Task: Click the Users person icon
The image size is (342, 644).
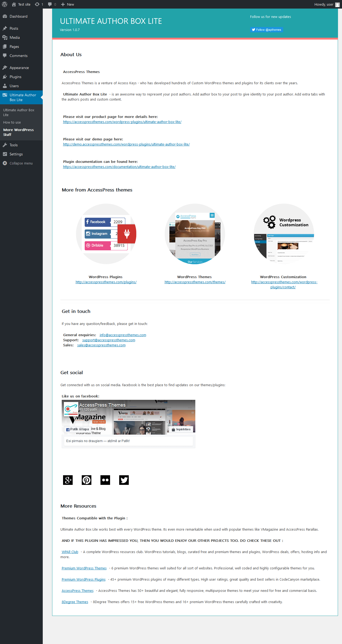Action: (5, 86)
